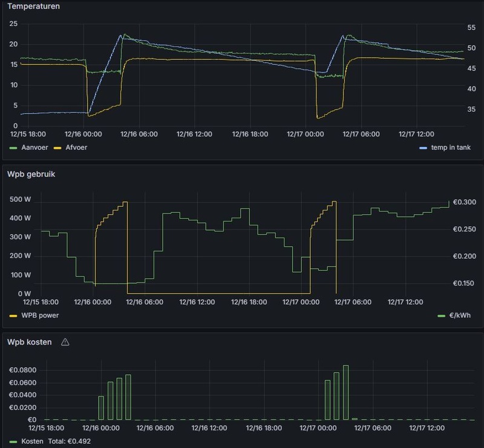
Task: Click the green Aanvoer color swatch
Action: (x=13, y=148)
